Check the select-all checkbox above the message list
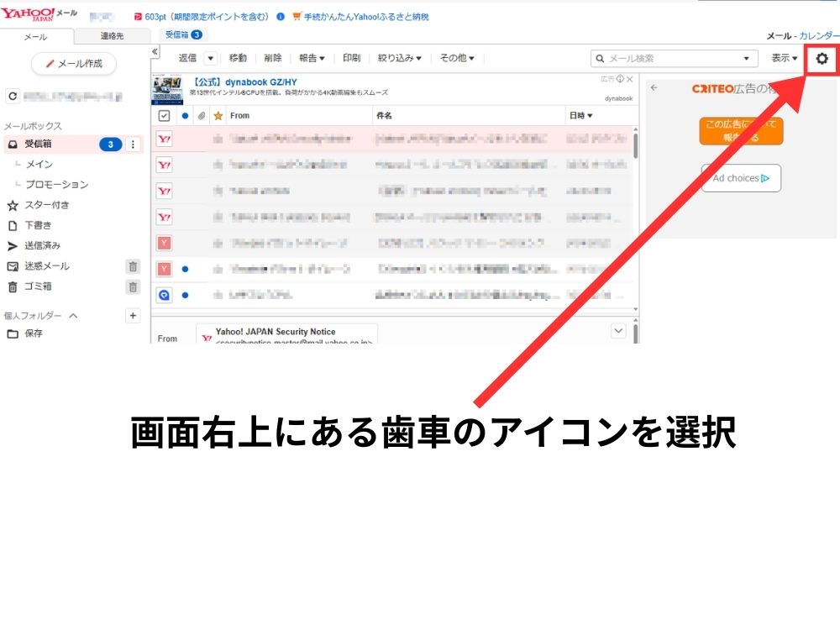 point(163,115)
